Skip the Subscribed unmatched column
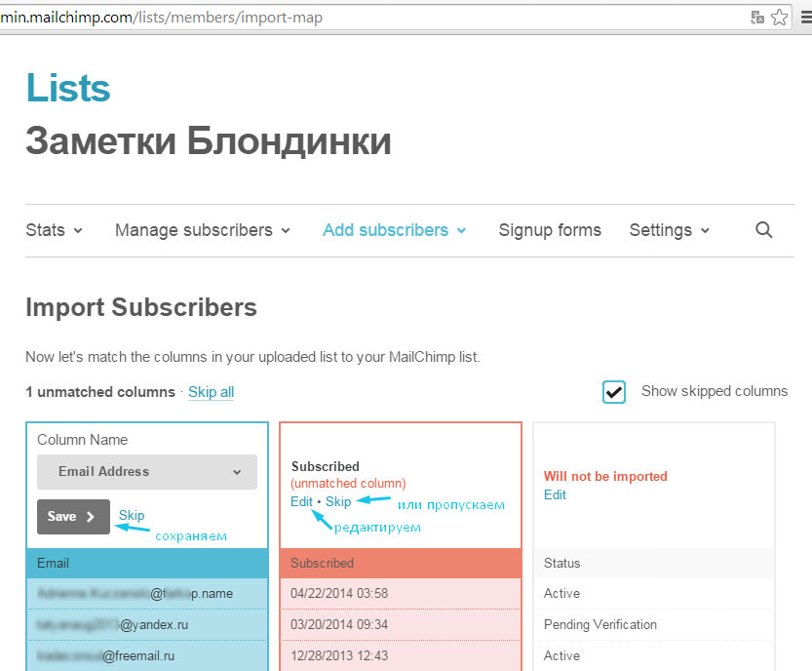 338,501
